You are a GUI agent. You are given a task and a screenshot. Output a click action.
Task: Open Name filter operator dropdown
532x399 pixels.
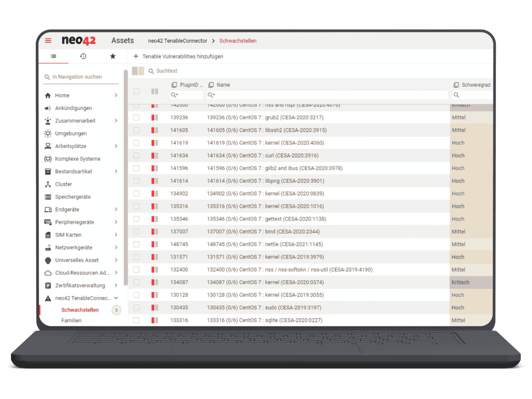click(211, 95)
